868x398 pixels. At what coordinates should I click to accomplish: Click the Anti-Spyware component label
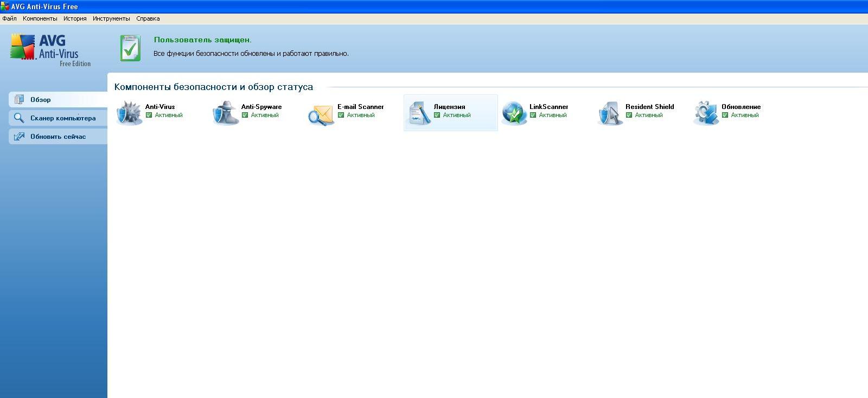(x=261, y=107)
